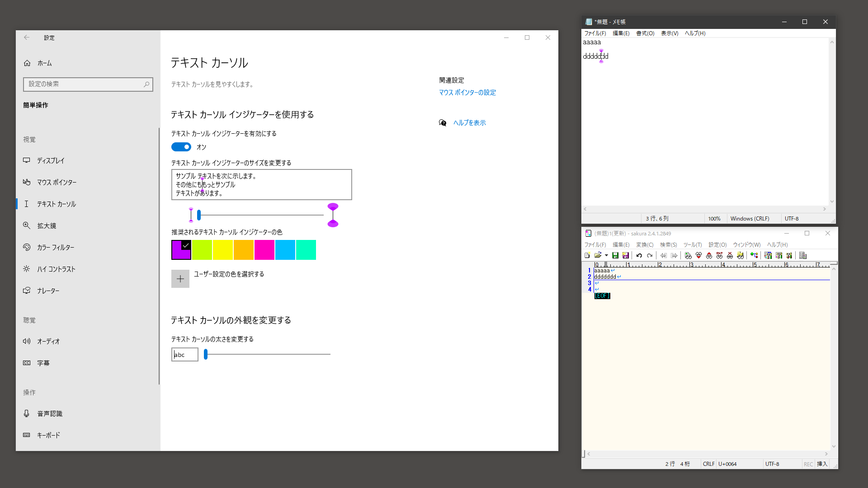Click the New file icon in sakura toolbar
Image resolution: width=868 pixels, height=488 pixels.
(x=587, y=255)
